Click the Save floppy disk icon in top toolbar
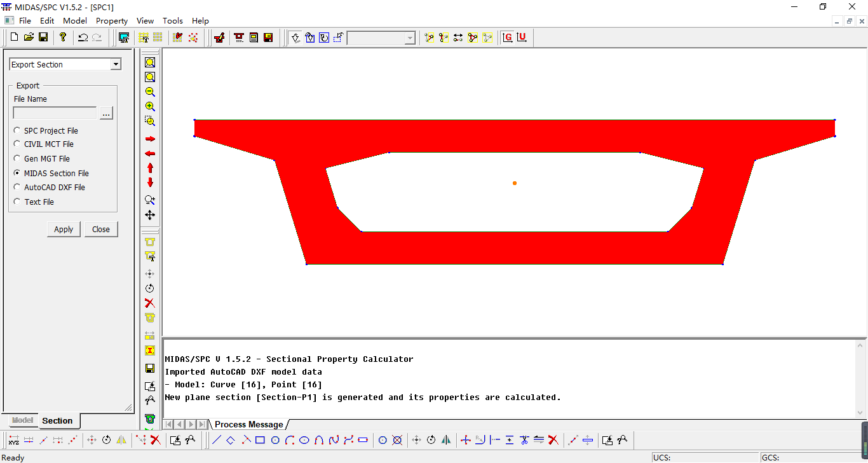The image size is (868, 463). [x=43, y=38]
